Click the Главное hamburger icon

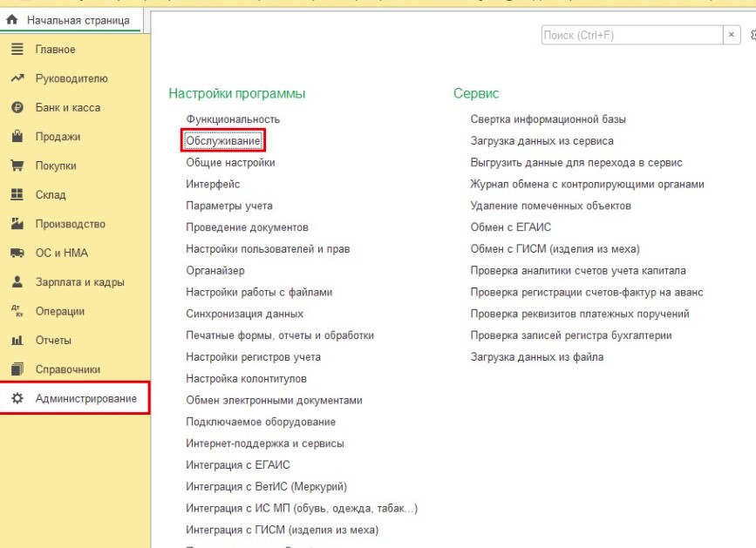pyautogui.click(x=17, y=49)
